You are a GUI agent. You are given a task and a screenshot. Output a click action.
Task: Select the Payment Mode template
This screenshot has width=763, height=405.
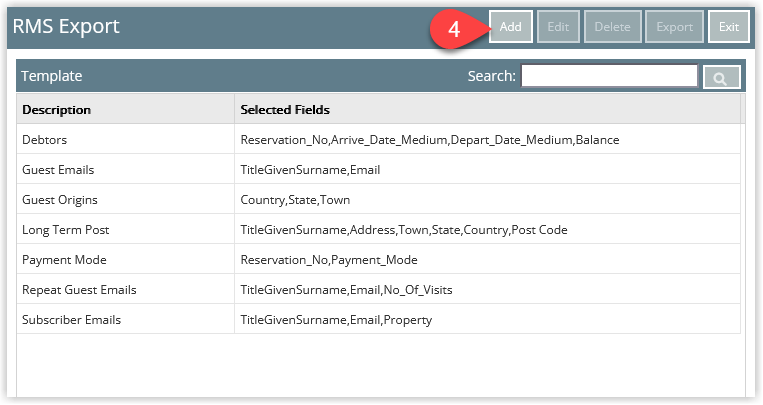click(379, 259)
